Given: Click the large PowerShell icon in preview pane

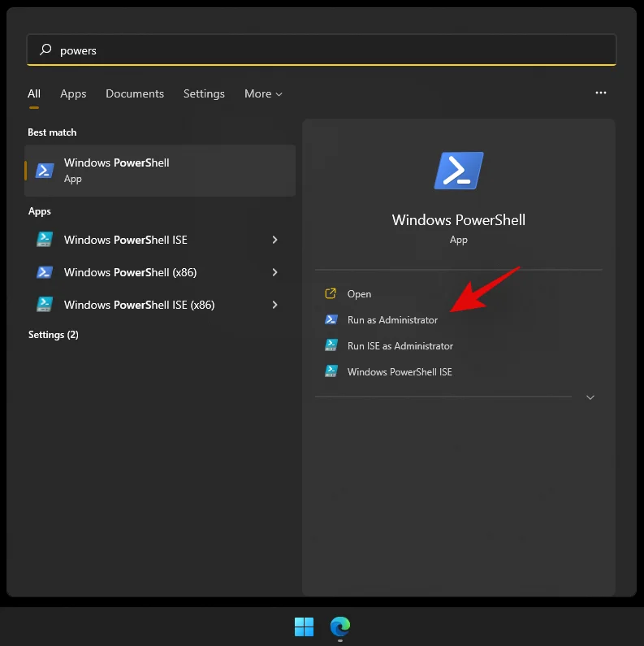Looking at the screenshot, I should tap(459, 171).
